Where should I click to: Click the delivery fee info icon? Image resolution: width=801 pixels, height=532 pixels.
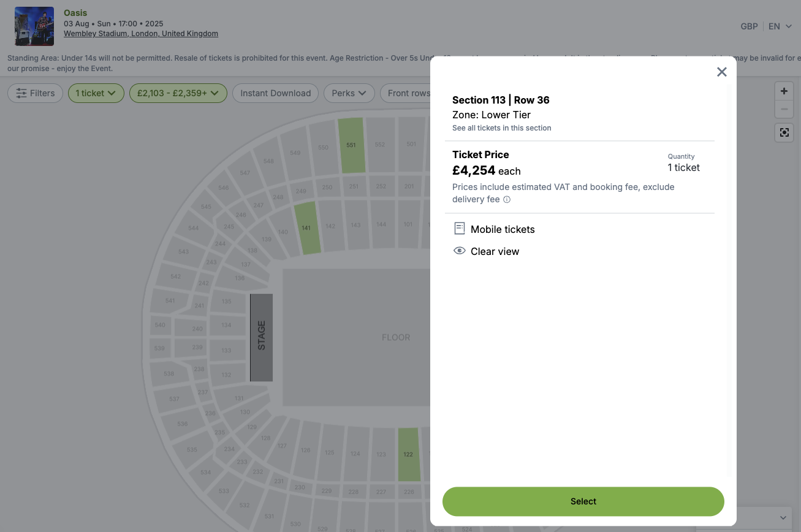507,200
